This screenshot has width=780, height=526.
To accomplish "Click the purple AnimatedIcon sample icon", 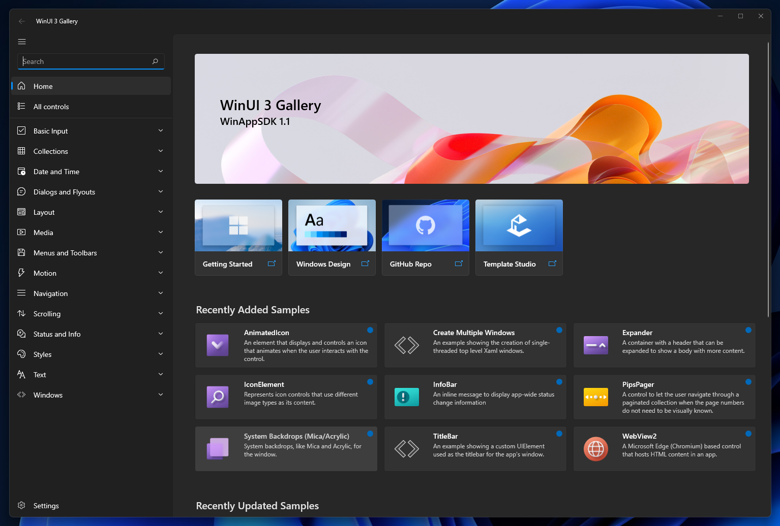I will [217, 345].
